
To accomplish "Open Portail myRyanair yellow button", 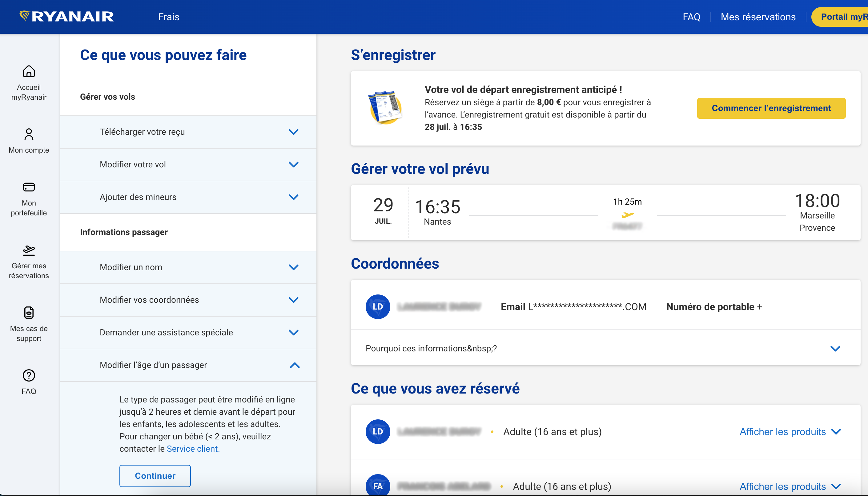I will (x=840, y=17).
